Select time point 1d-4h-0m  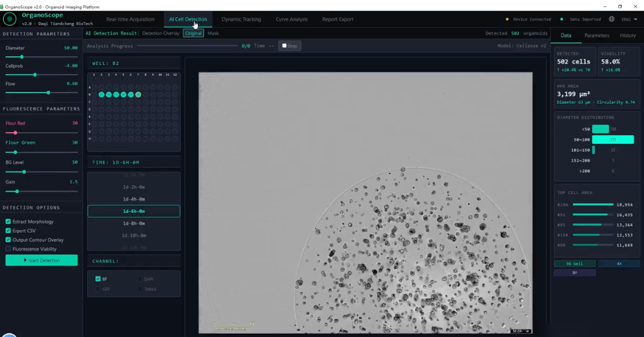[134, 199]
